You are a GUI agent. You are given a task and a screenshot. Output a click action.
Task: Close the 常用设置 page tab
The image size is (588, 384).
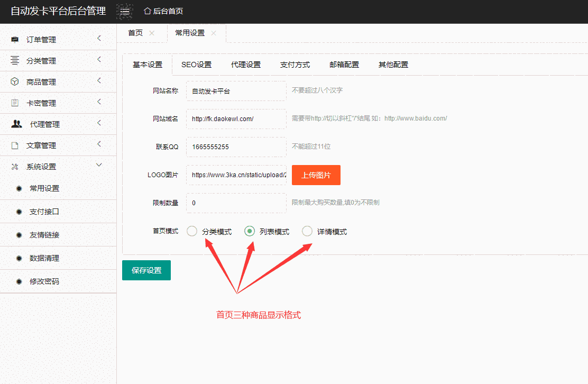pos(214,33)
